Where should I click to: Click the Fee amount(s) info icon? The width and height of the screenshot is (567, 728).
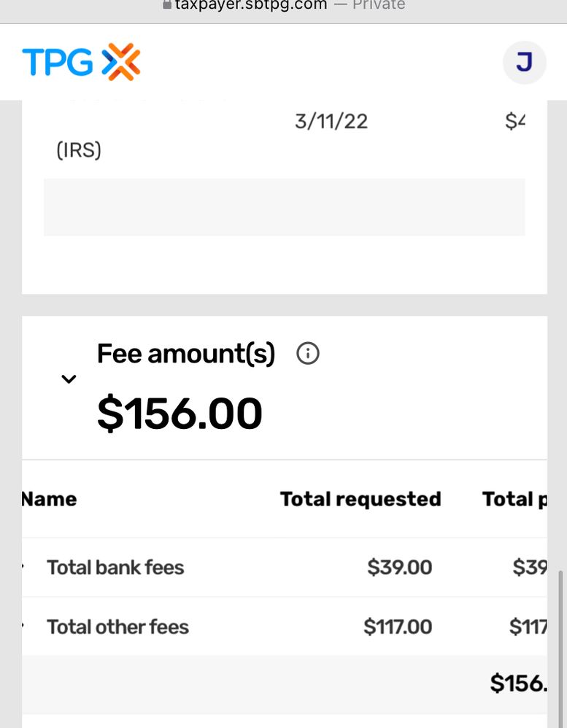pyautogui.click(x=308, y=355)
